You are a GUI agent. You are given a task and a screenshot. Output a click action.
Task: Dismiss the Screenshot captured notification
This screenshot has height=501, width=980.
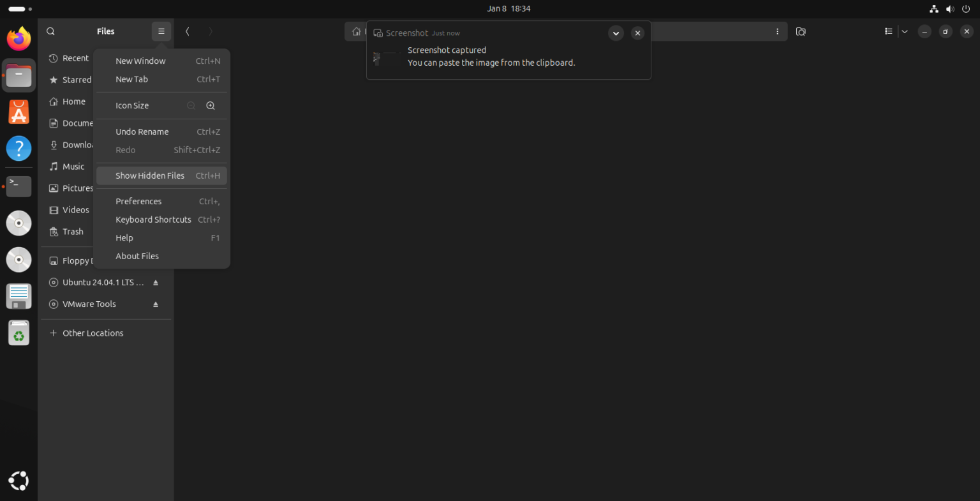coord(637,33)
